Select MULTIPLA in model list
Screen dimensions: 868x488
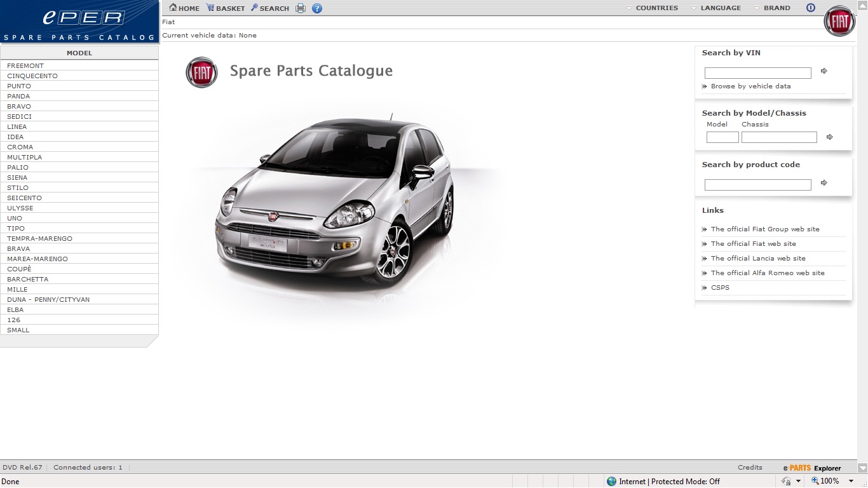coord(79,157)
